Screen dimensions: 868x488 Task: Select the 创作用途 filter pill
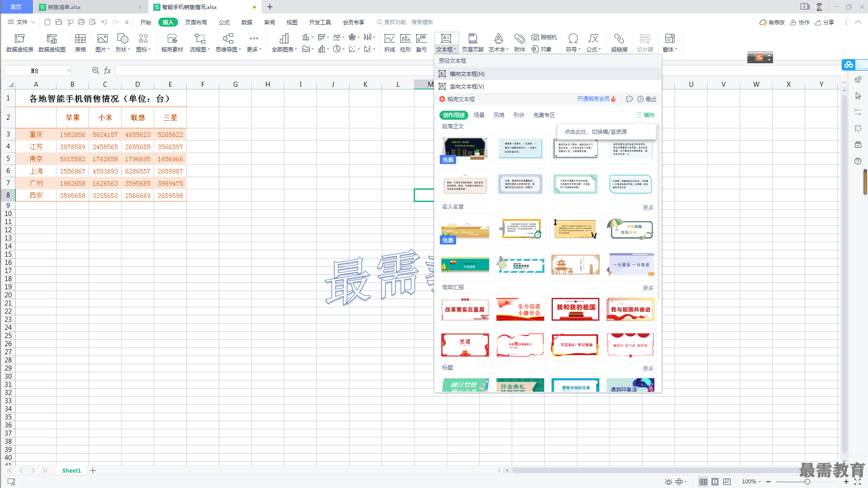tap(454, 115)
